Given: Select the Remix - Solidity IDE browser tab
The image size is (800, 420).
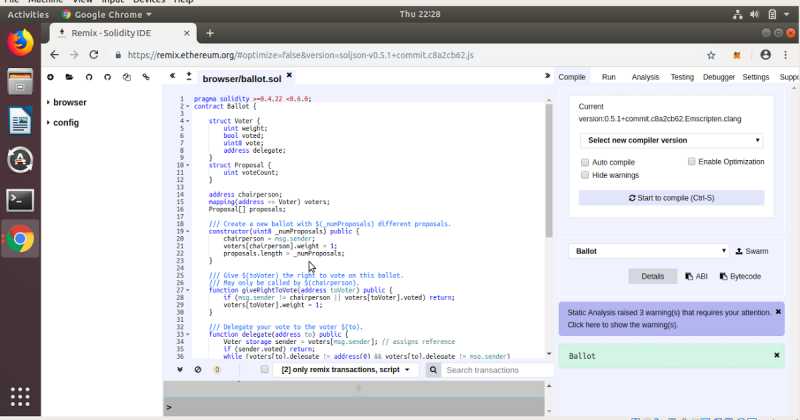Looking at the screenshot, I should point(122,33).
